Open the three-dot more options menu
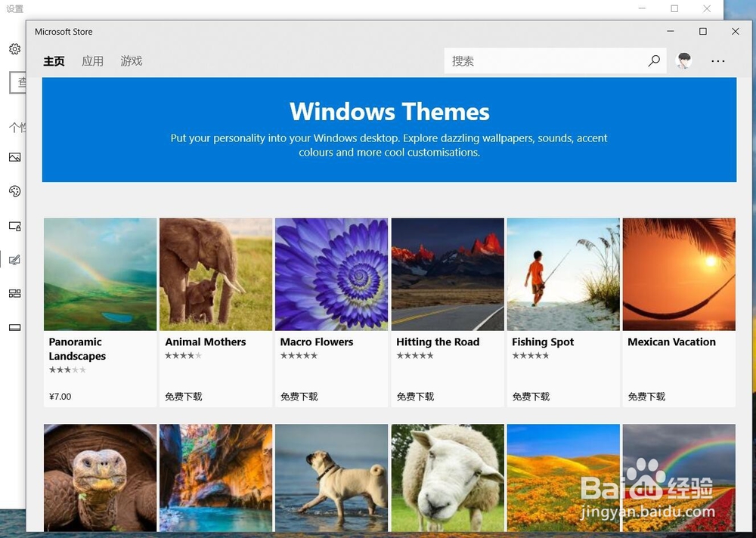This screenshot has height=538, width=756. [x=718, y=61]
